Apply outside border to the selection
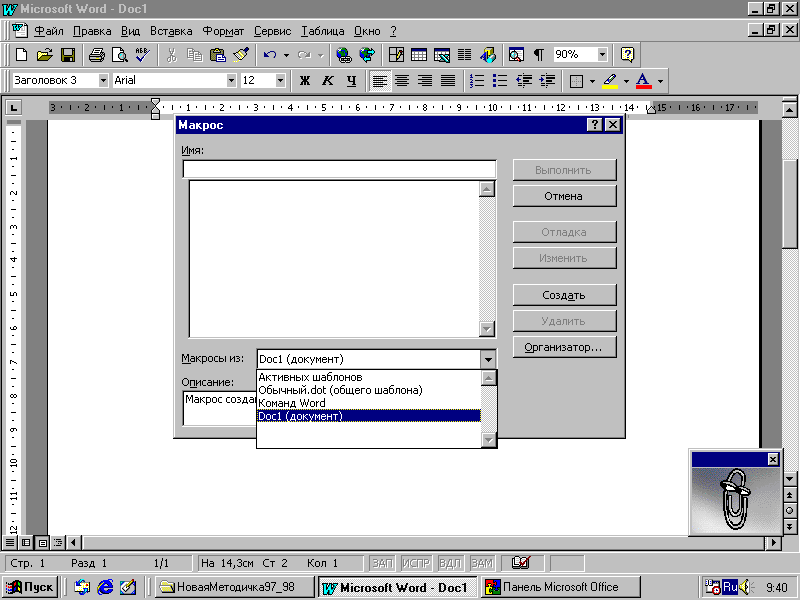Image resolution: width=800 pixels, height=600 pixels. 576,81
